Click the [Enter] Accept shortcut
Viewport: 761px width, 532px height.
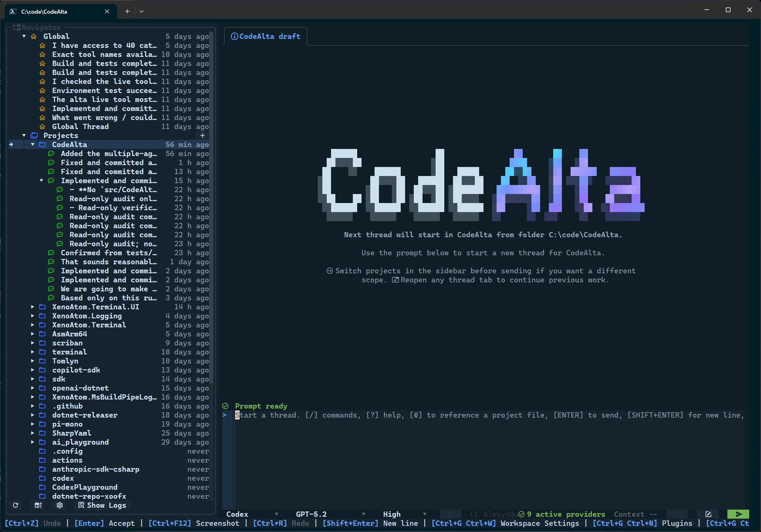pos(105,523)
